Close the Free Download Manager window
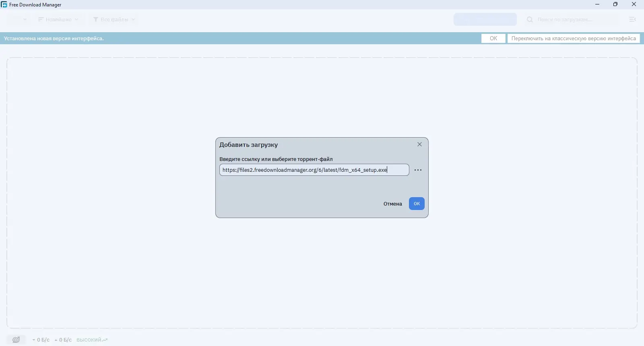The height and width of the screenshot is (346, 644). point(634,4)
